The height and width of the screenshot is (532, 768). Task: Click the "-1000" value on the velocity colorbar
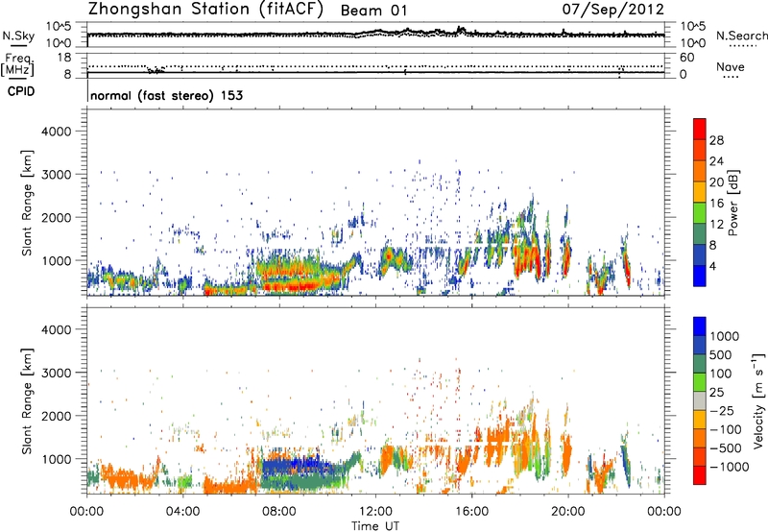[730, 467]
